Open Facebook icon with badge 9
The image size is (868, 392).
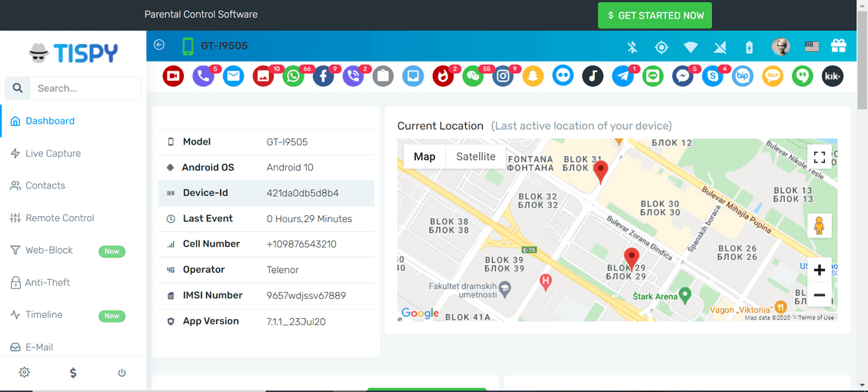[323, 76]
